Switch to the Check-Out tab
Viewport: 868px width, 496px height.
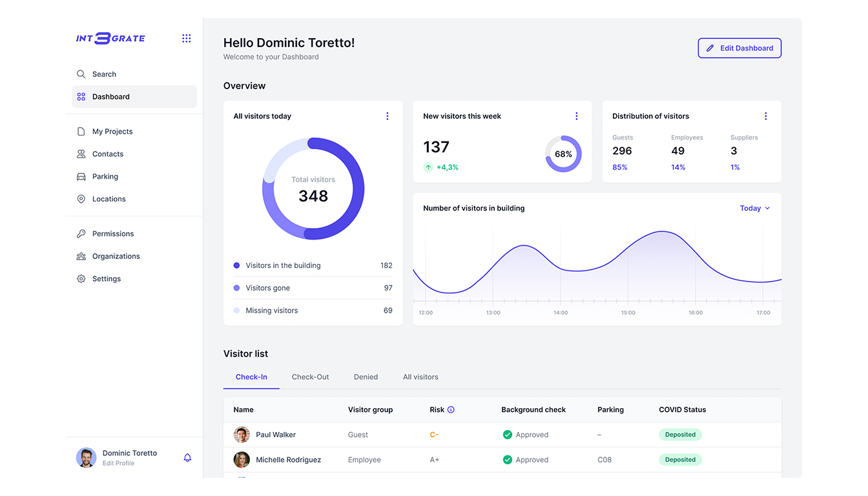(x=310, y=377)
